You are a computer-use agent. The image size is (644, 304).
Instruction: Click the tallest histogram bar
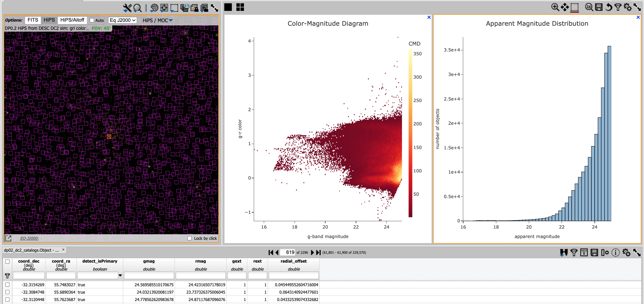click(609, 134)
